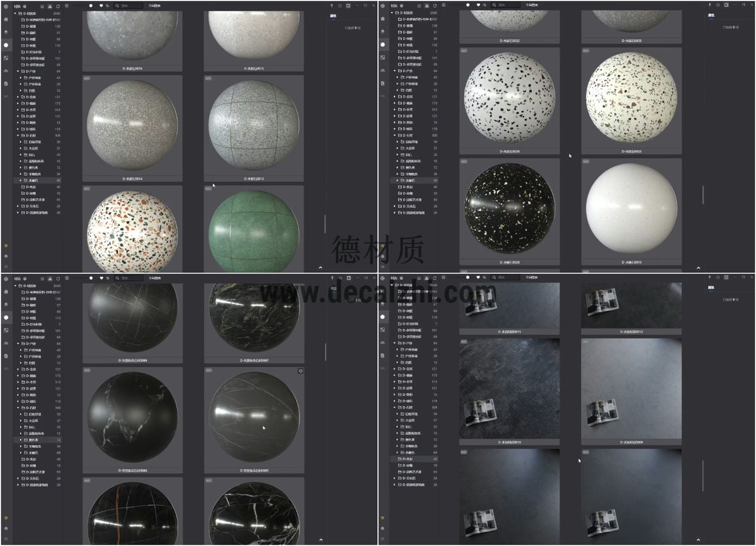The image size is (756, 546).
Task: Select the material 0014 sphere thumbnail
Action: (x=132, y=126)
